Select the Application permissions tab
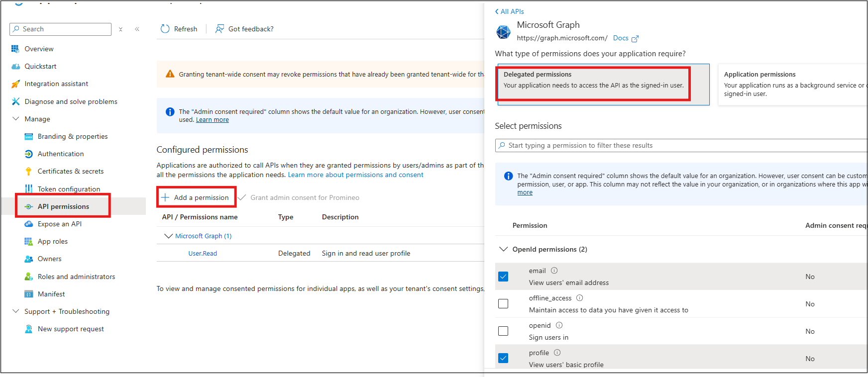868x377 pixels. (792, 84)
